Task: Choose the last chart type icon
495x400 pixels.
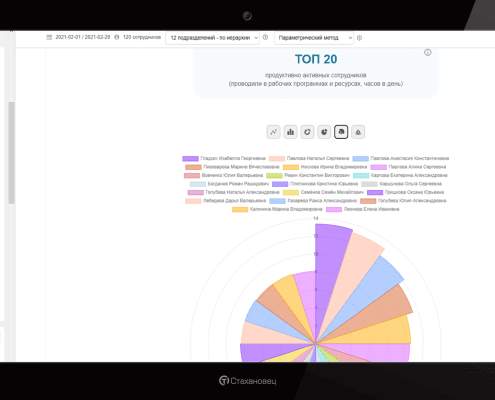Action: [x=358, y=132]
